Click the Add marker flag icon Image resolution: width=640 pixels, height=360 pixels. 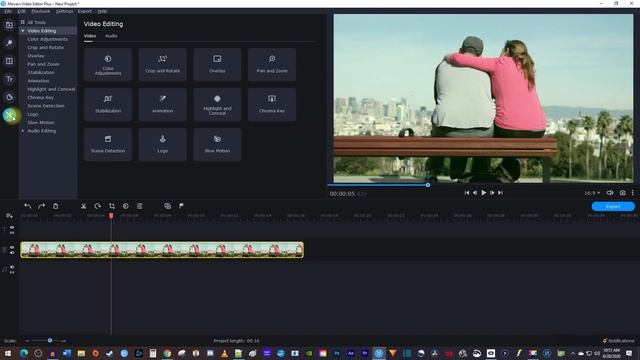coord(181,206)
